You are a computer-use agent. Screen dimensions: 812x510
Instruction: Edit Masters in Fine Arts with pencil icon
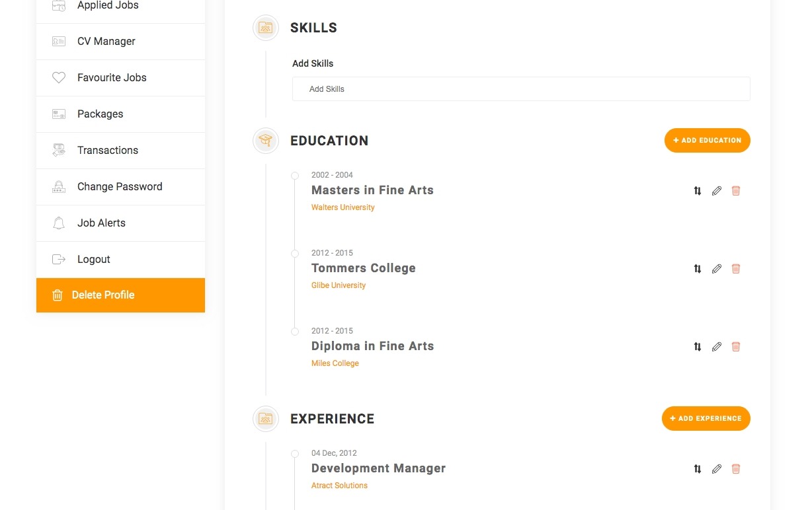[x=717, y=191]
